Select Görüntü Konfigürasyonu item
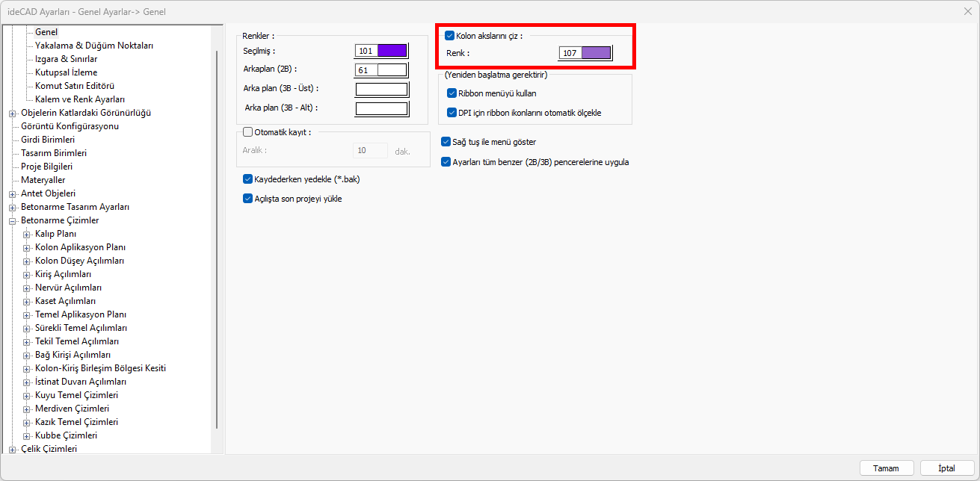This screenshot has width=980, height=481. click(70, 126)
